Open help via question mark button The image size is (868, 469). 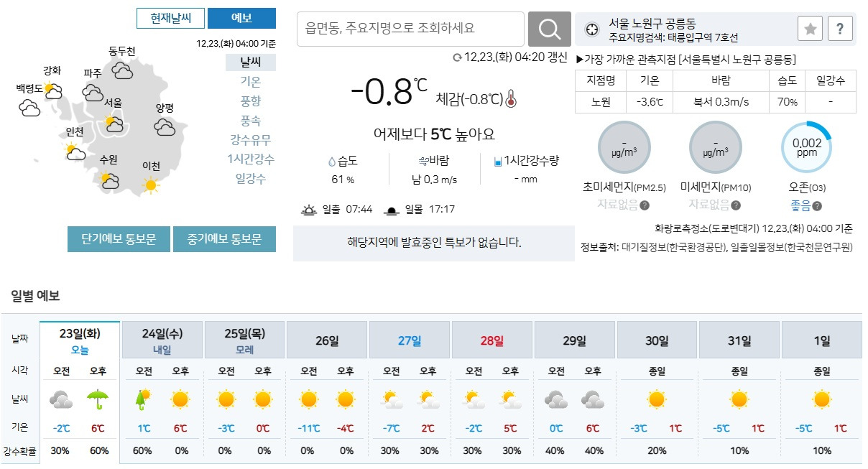click(840, 29)
